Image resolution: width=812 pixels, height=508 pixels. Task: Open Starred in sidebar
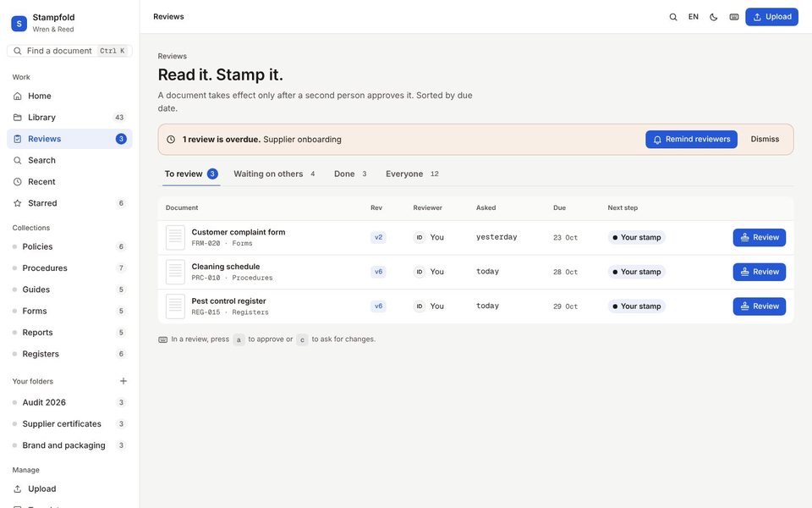pyautogui.click(x=69, y=203)
